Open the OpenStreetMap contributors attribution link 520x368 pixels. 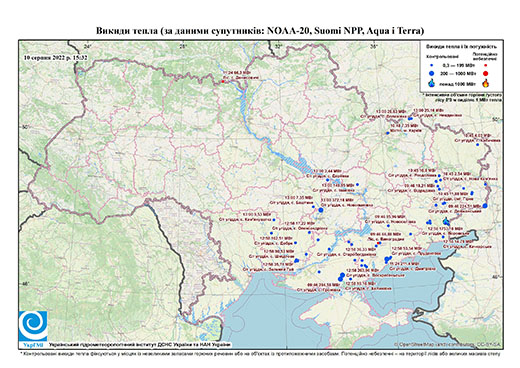[448, 344]
